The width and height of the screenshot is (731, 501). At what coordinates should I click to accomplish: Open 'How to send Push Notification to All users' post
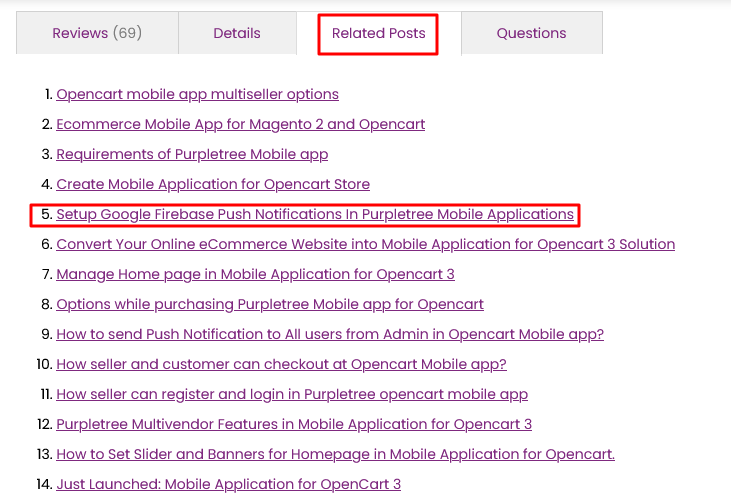pos(330,334)
